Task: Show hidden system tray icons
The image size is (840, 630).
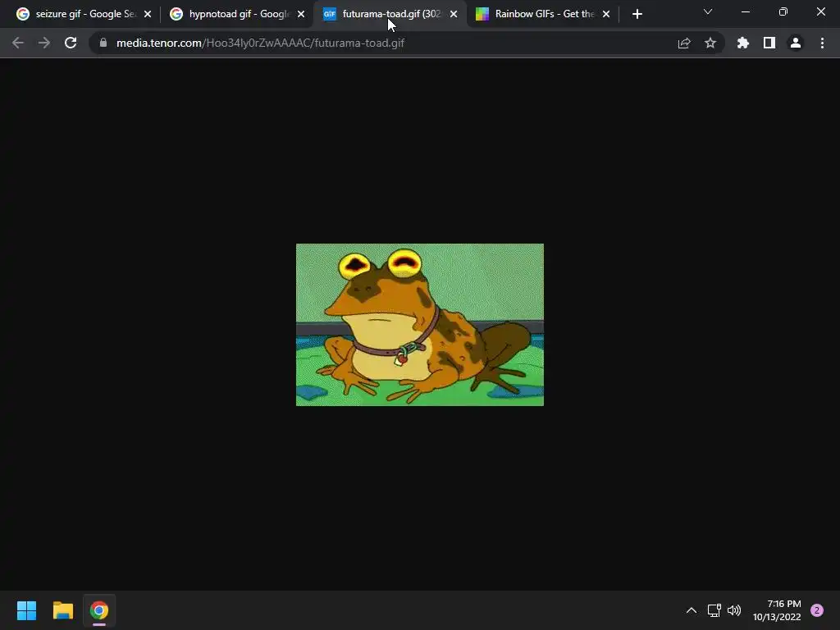Action: coord(691,610)
